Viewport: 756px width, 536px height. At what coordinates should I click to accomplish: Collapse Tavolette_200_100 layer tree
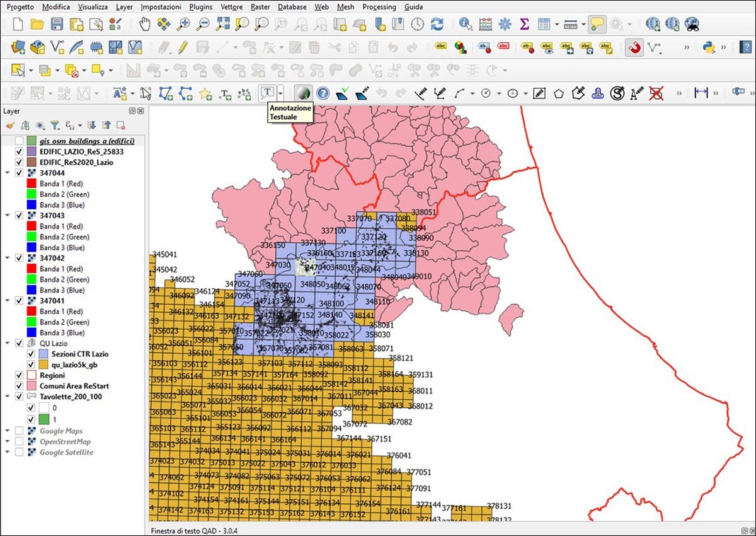tap(8, 397)
